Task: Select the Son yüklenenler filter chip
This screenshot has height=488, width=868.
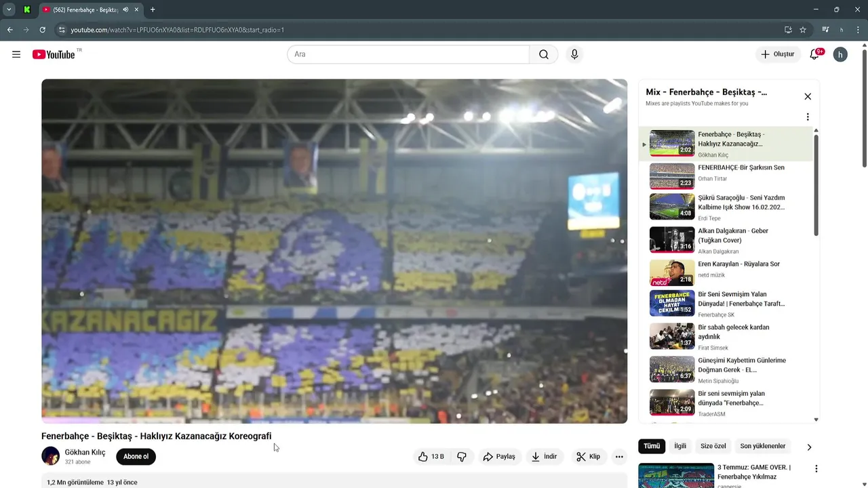Action: click(763, 446)
